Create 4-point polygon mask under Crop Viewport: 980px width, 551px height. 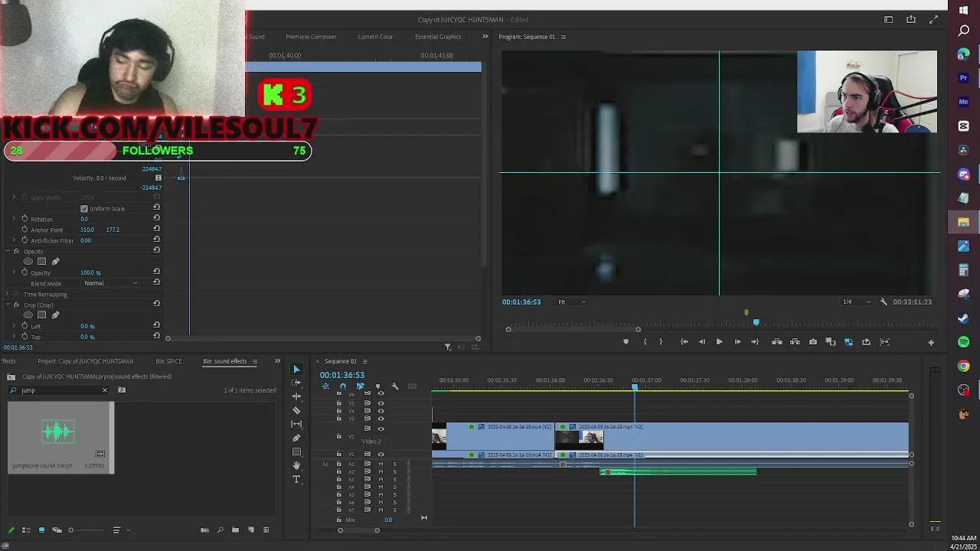(41, 315)
